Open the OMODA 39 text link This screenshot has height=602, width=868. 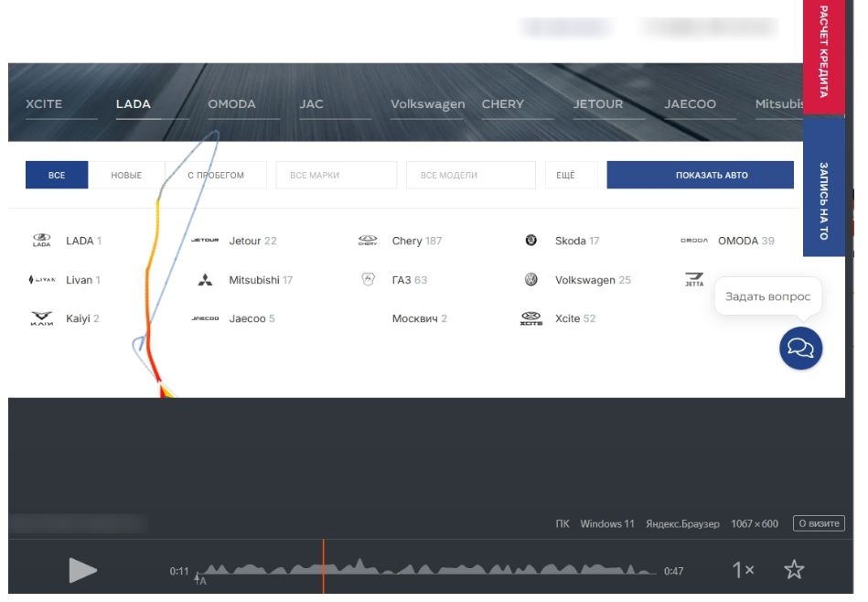tap(746, 241)
